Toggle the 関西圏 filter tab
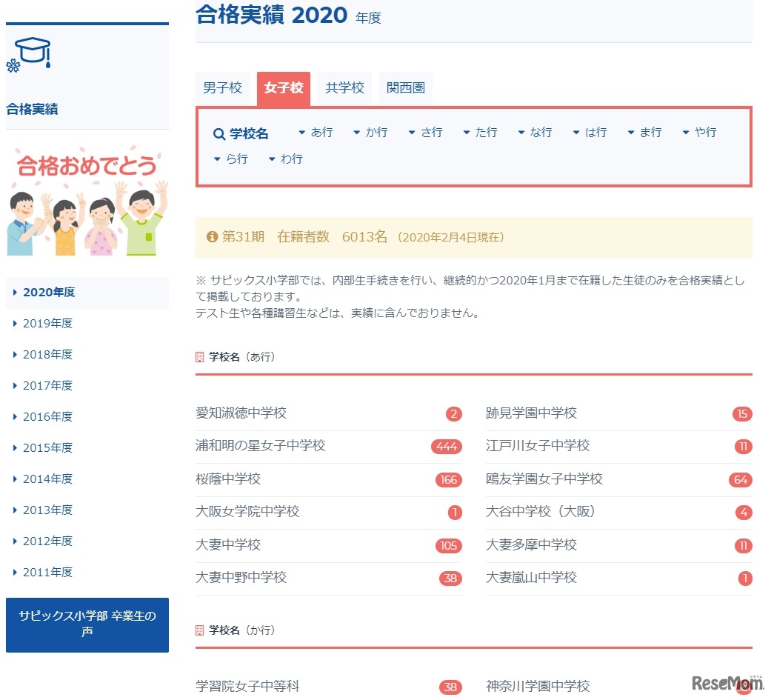This screenshot has height=700, width=774. (405, 87)
